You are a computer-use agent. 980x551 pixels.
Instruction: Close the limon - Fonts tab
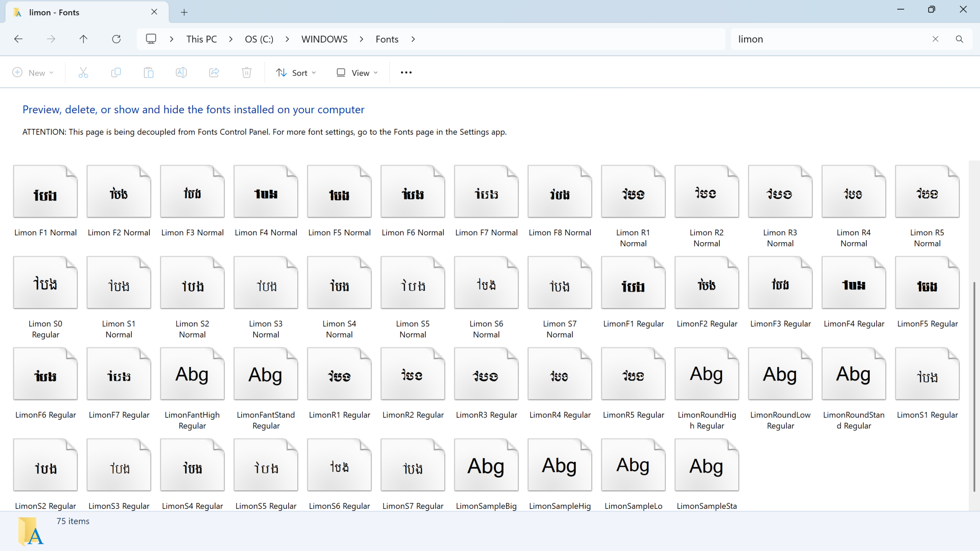(154, 12)
